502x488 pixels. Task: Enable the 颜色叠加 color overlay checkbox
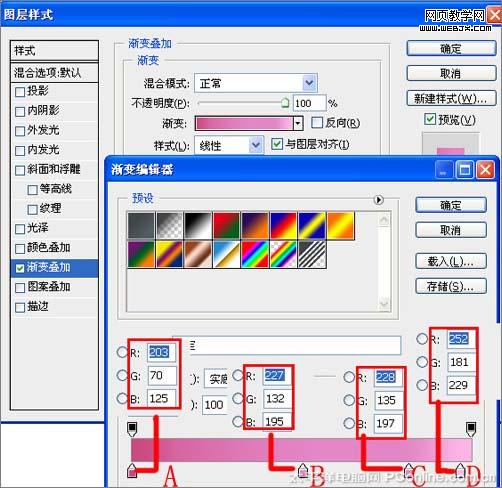(20, 249)
